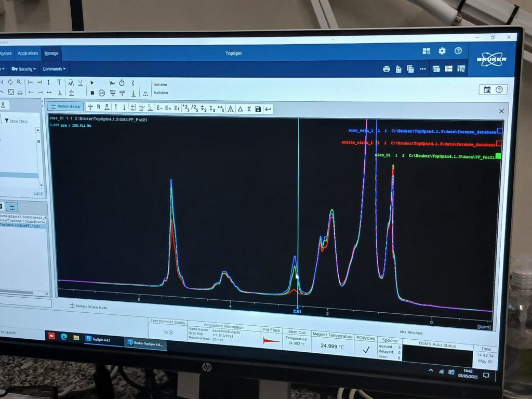Click the Fid Flash red signal thumbnail

pyautogui.click(x=271, y=340)
